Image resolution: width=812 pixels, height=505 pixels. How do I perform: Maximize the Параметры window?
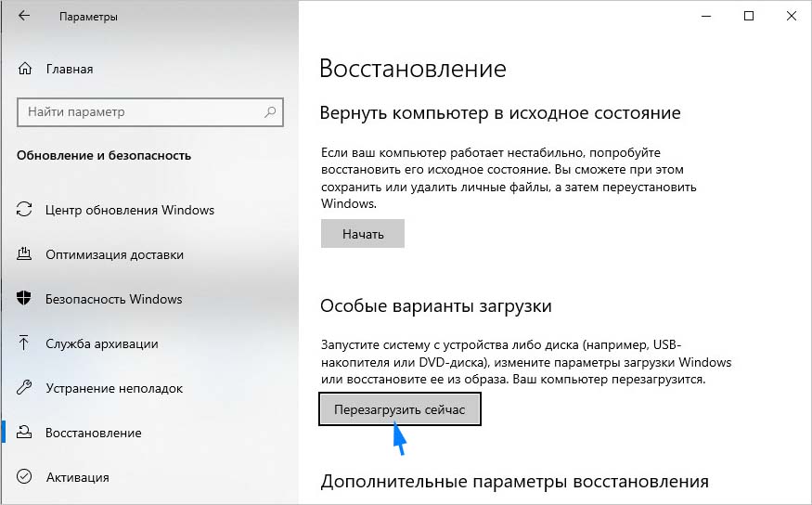click(x=749, y=16)
